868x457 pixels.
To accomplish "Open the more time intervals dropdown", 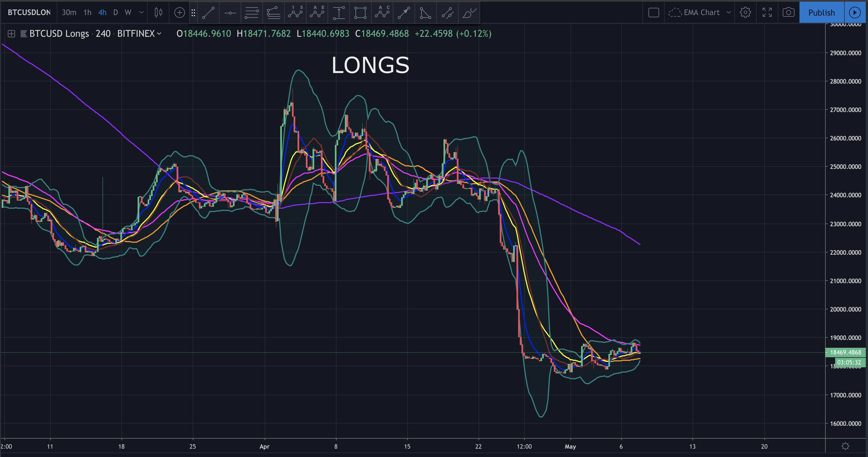I will [x=142, y=13].
